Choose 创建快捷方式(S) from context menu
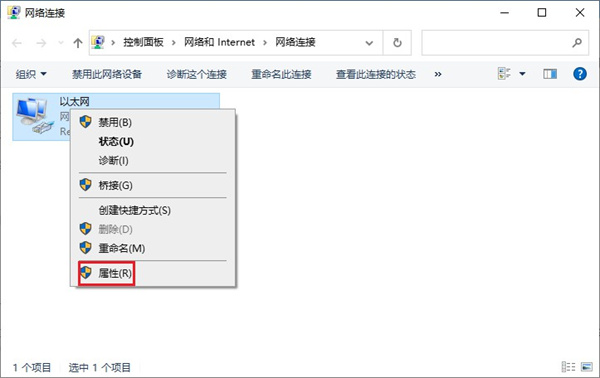The width and height of the screenshot is (600, 378). (x=153, y=210)
